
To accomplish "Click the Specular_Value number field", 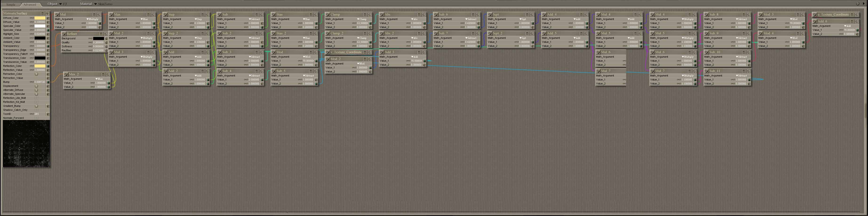I will [40, 30].
